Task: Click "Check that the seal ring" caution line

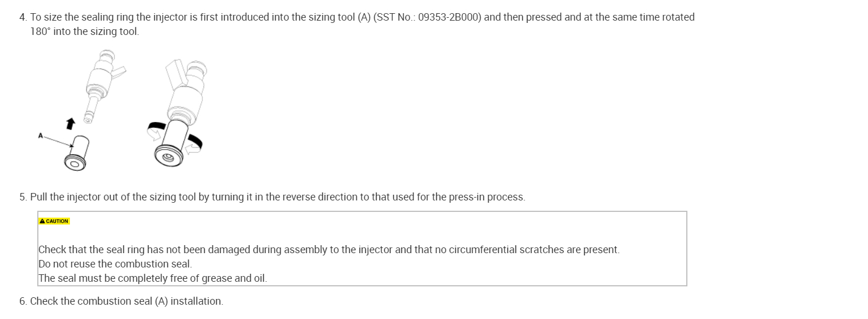Action: (x=329, y=250)
